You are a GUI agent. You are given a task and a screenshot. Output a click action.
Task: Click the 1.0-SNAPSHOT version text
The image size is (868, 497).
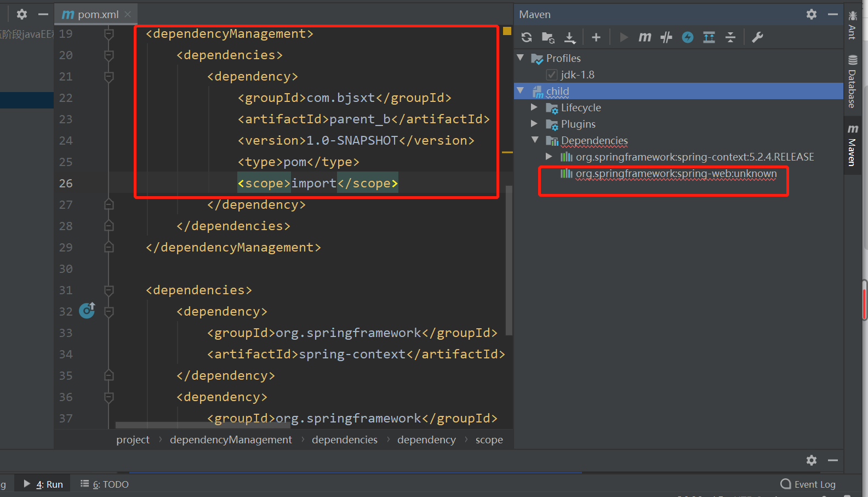pyautogui.click(x=352, y=140)
